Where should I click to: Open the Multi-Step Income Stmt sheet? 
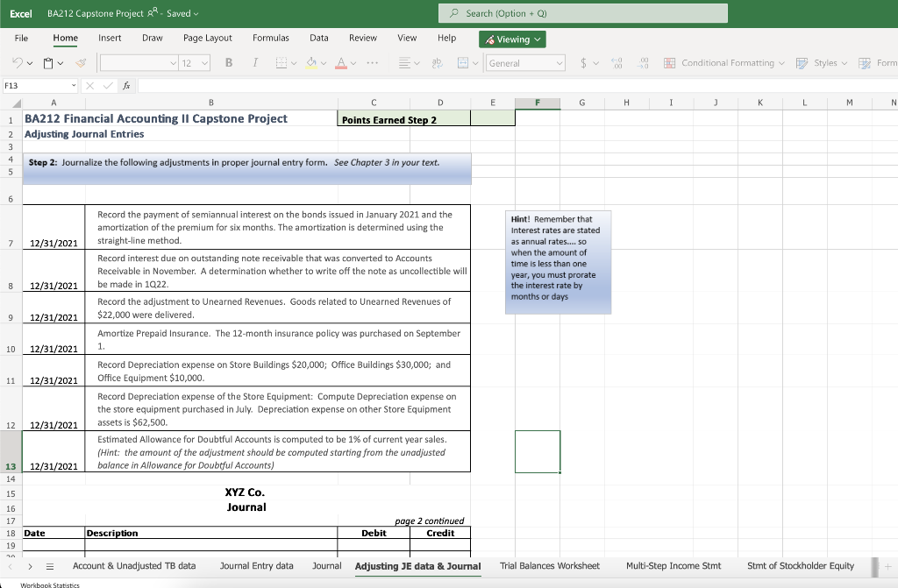coord(673,566)
